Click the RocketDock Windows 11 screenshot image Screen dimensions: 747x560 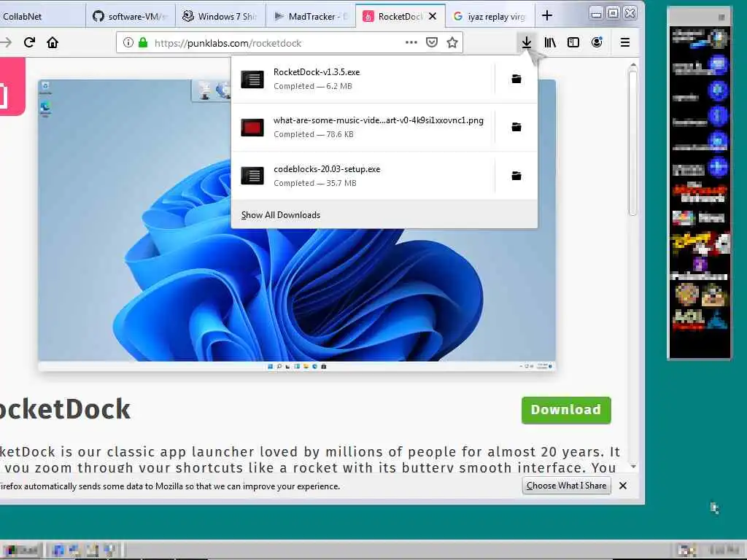(x=297, y=225)
